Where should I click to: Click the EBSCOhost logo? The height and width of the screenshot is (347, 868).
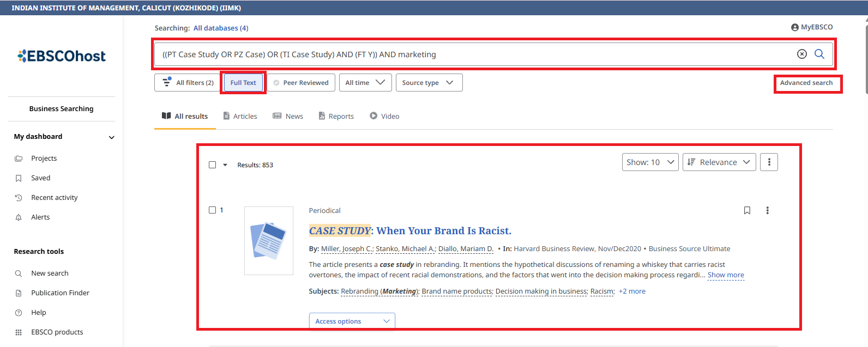pyautogui.click(x=62, y=56)
